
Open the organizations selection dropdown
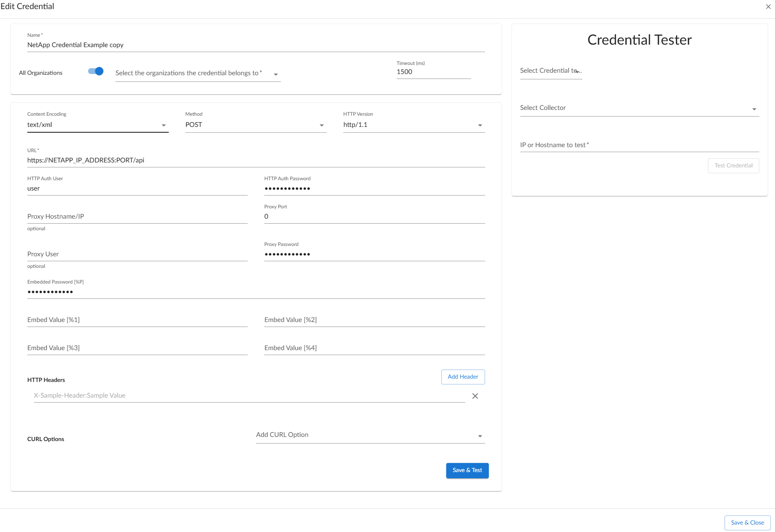coord(198,74)
